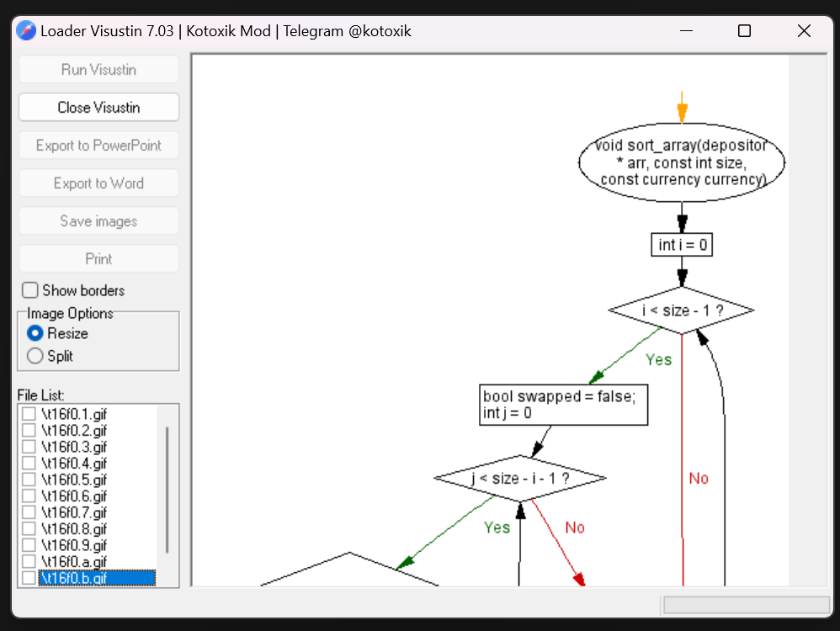The height and width of the screenshot is (631, 840).
Task: Click the sort_array function start ellipse
Action: [x=682, y=163]
